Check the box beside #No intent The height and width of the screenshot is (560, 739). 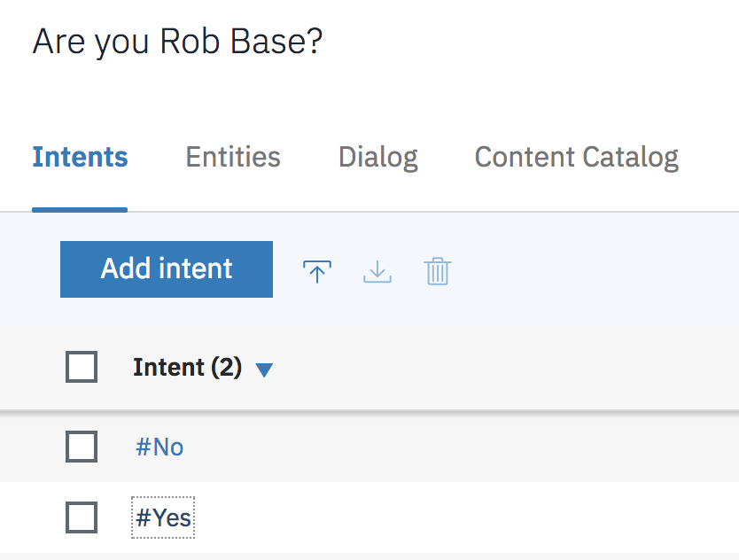coord(82,447)
